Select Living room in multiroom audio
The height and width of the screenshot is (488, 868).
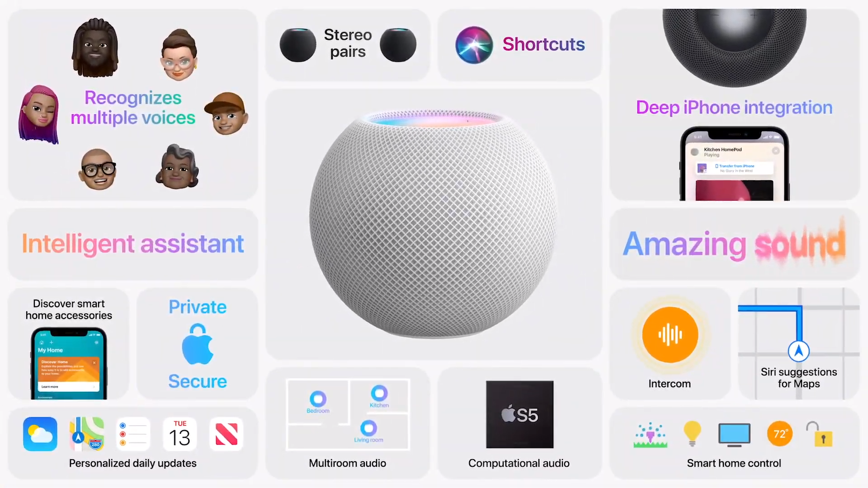click(x=368, y=428)
